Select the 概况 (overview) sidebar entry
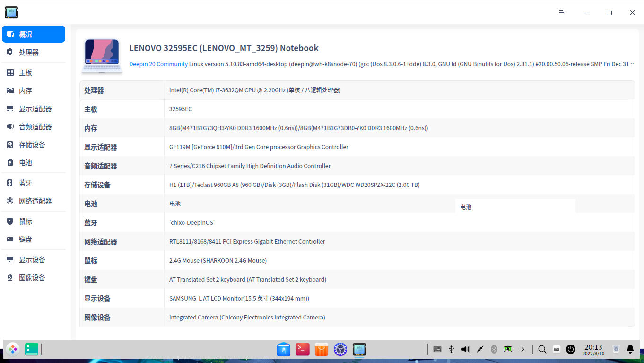644x363 pixels. point(34,34)
